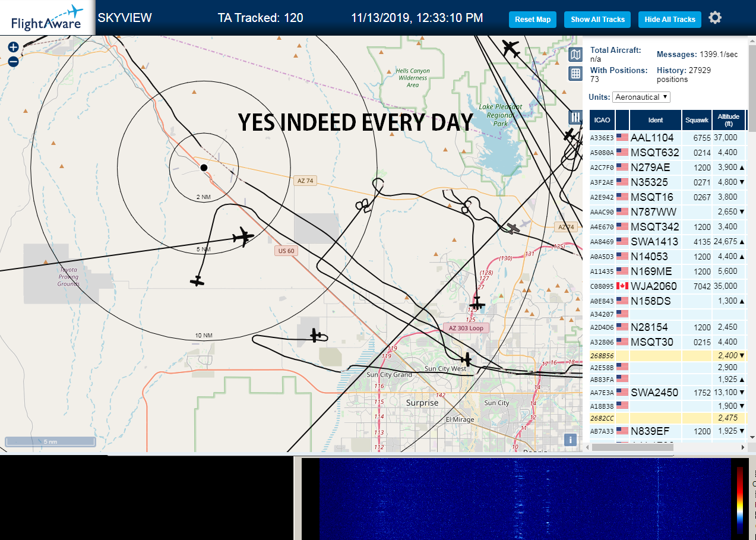Toggle sidebar with the three-bars icon
The height and width of the screenshot is (540, 756).
tap(575, 117)
